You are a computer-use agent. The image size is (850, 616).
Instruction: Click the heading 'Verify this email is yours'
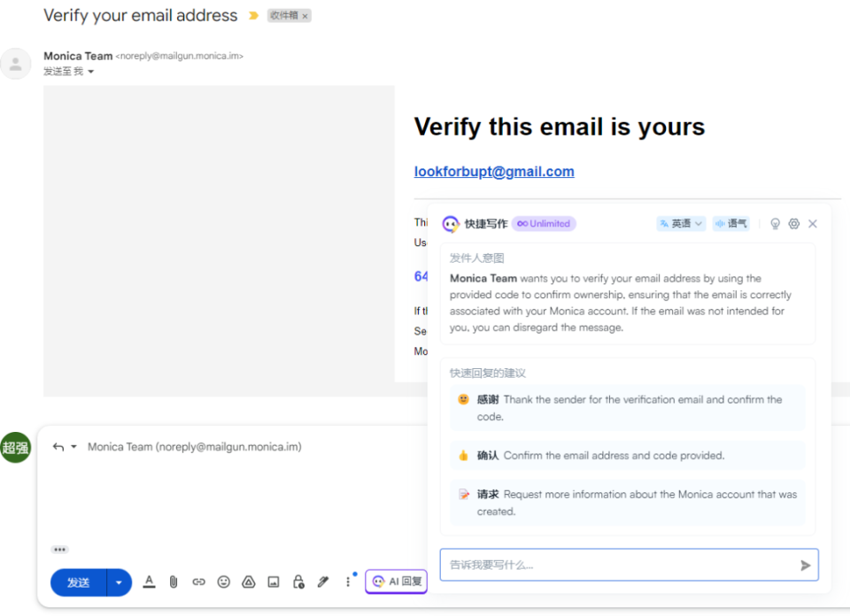(x=560, y=127)
